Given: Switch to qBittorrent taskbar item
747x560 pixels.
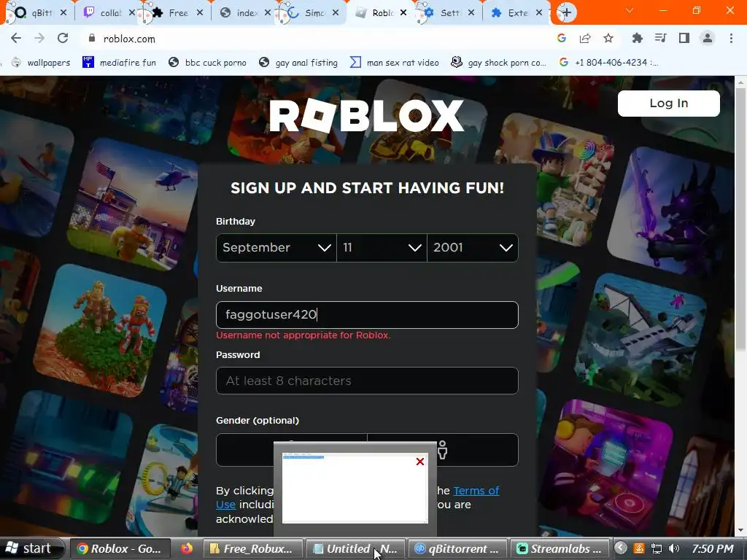Looking at the screenshot, I should 457,548.
